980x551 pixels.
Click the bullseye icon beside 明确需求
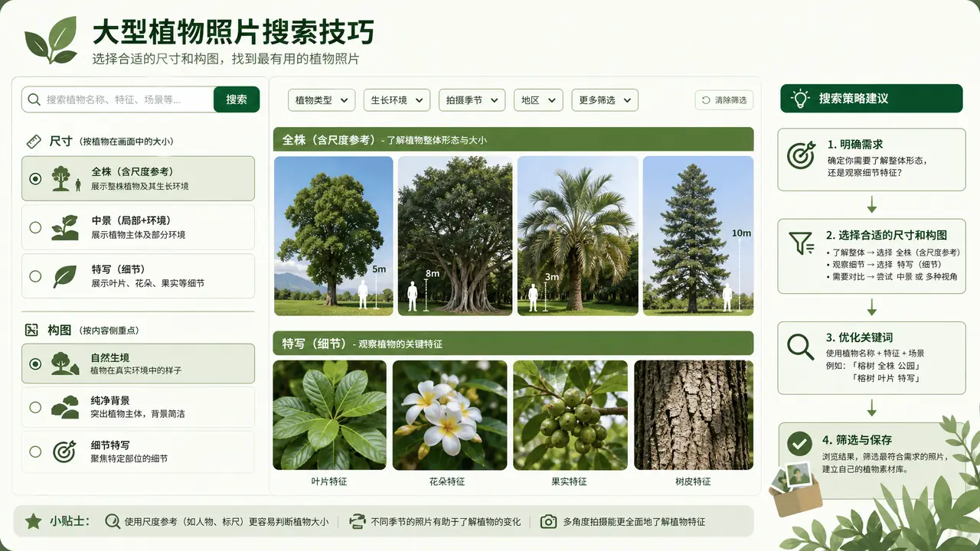[x=801, y=155]
